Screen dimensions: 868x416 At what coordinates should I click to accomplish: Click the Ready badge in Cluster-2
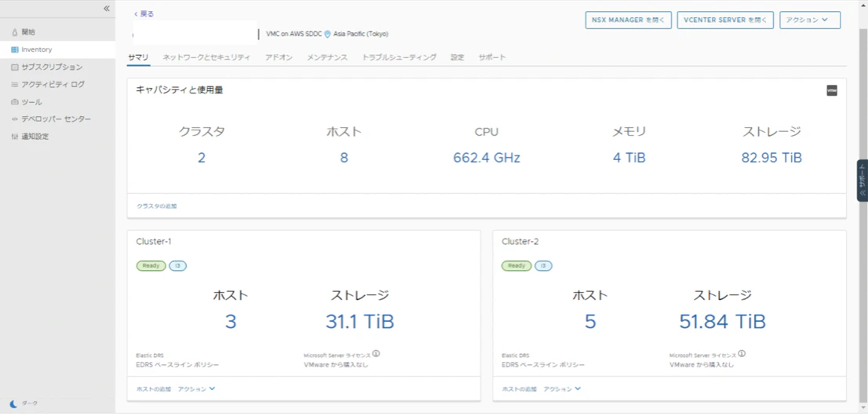[x=516, y=266]
